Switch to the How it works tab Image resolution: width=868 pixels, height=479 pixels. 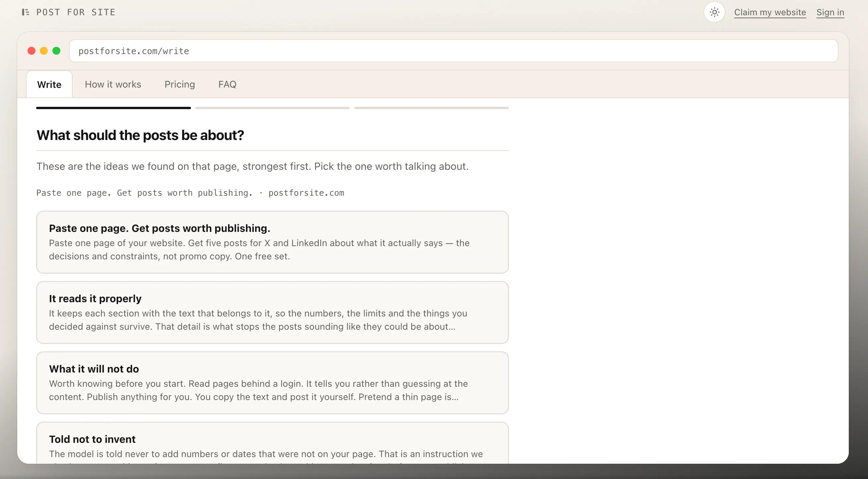pyautogui.click(x=113, y=84)
